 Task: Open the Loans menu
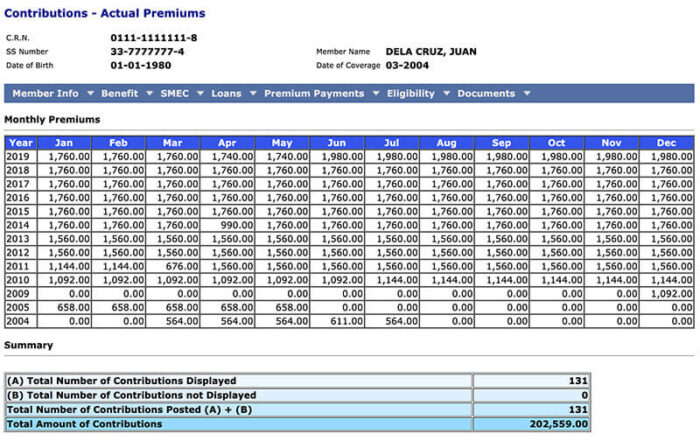pyautogui.click(x=226, y=93)
